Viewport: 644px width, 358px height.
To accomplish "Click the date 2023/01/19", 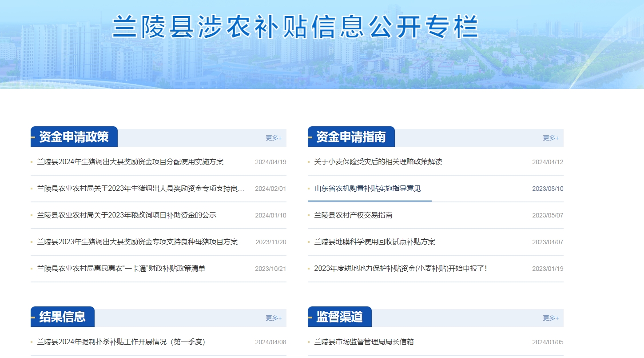I will click(x=548, y=269).
